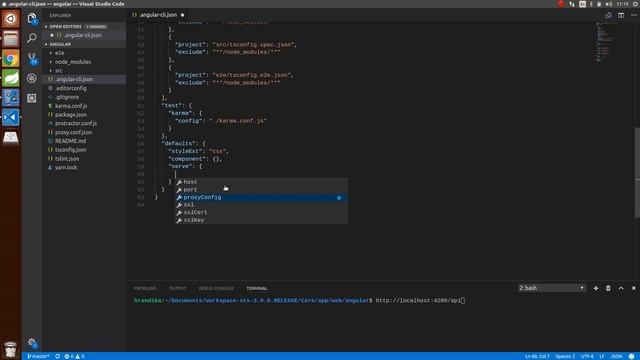Switch to the Debug Console tab

pos(216,289)
